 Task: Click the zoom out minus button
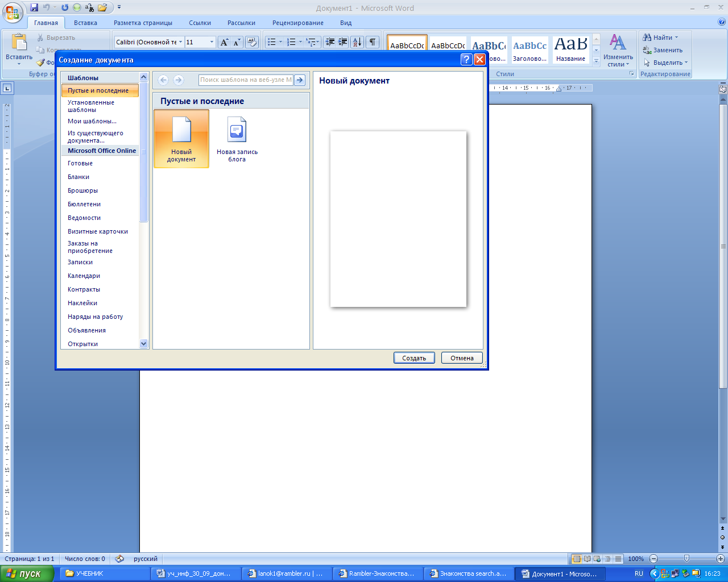[653, 559]
